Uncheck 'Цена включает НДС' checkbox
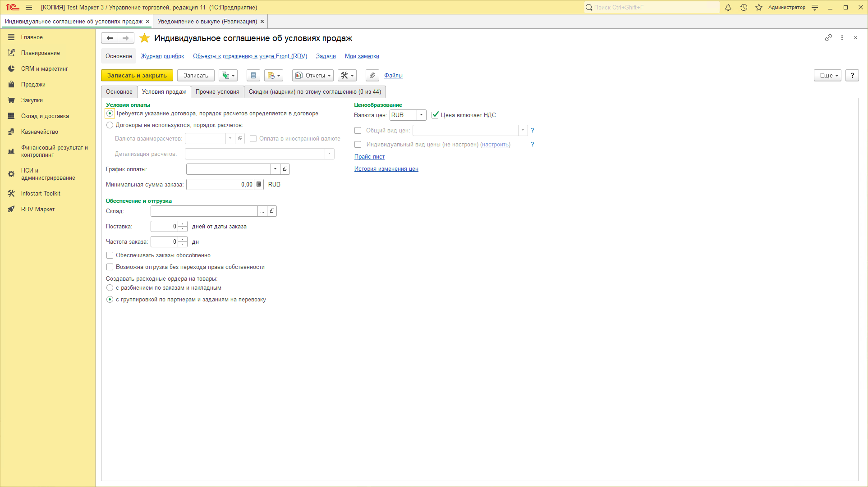 [x=435, y=115]
